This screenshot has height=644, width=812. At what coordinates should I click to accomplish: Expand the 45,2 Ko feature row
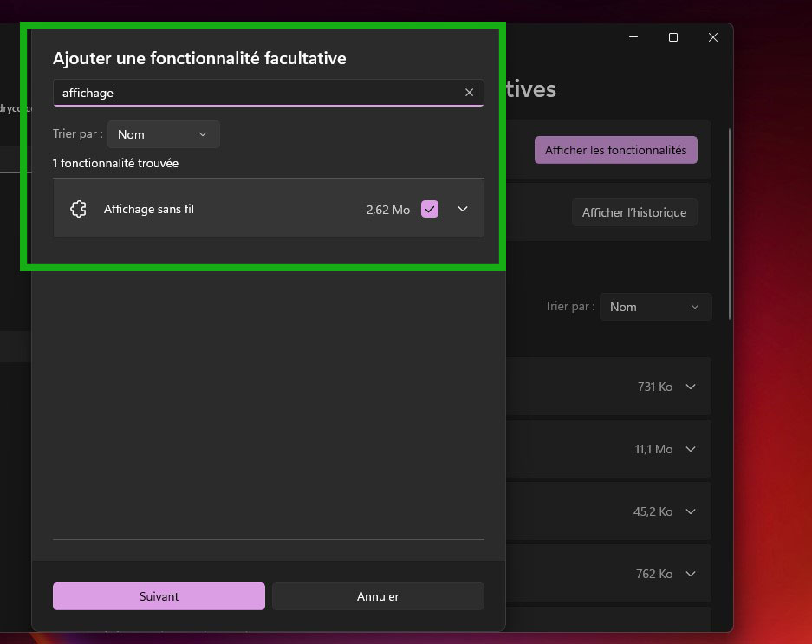(x=691, y=512)
